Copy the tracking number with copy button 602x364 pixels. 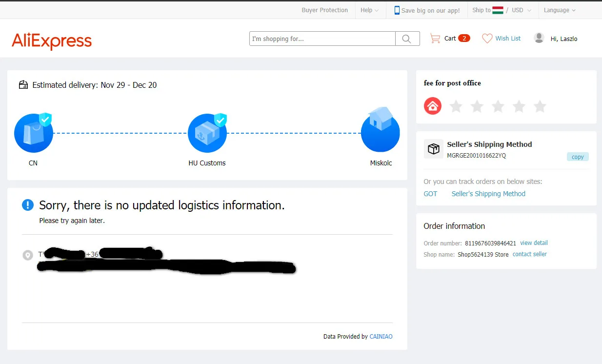point(578,157)
